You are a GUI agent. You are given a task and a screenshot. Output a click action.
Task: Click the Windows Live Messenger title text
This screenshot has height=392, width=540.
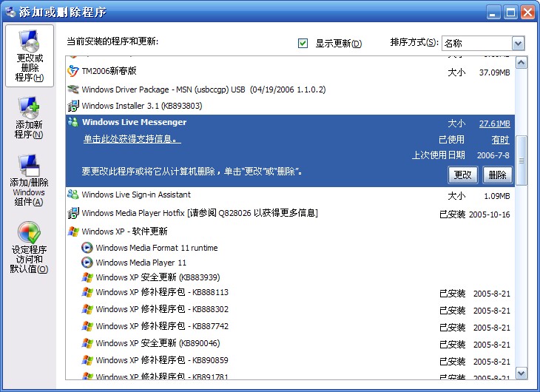[x=135, y=122]
